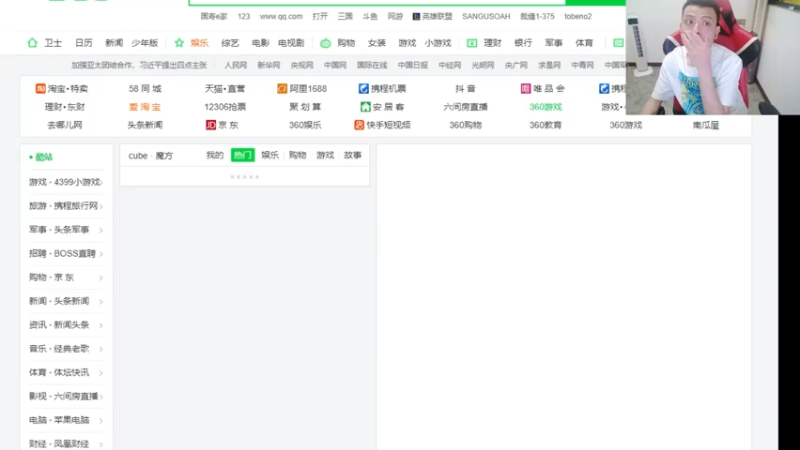Open the 抖音 link
The image size is (800, 450).
(x=465, y=89)
